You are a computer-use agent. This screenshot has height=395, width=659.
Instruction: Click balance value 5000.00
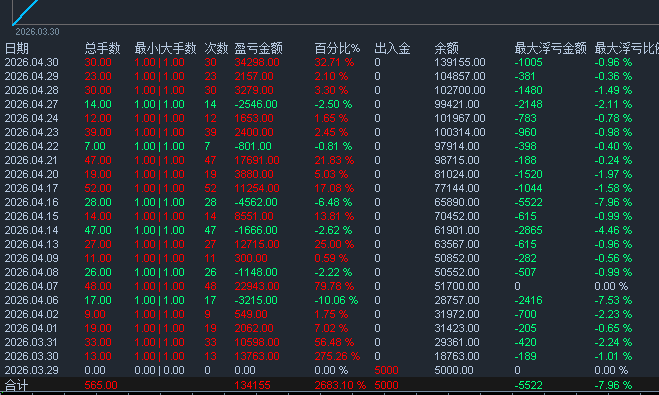453,371
